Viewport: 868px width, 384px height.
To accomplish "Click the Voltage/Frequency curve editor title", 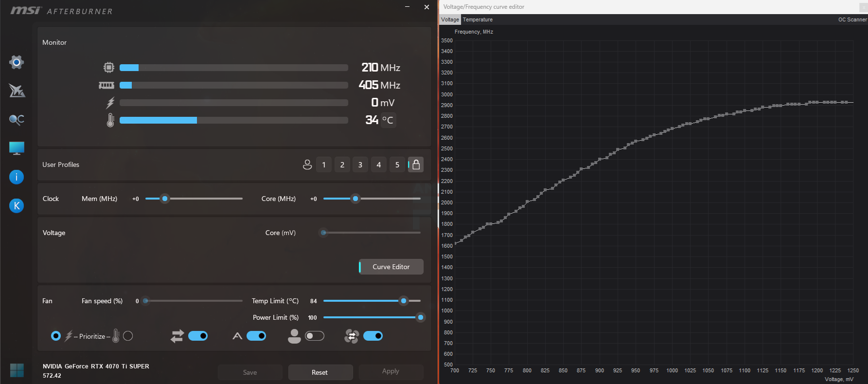I will [484, 7].
